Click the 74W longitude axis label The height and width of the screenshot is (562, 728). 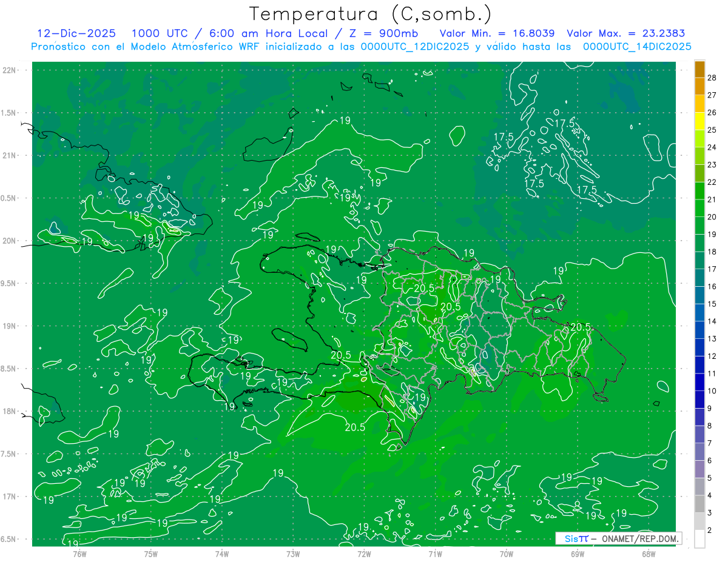(x=222, y=554)
